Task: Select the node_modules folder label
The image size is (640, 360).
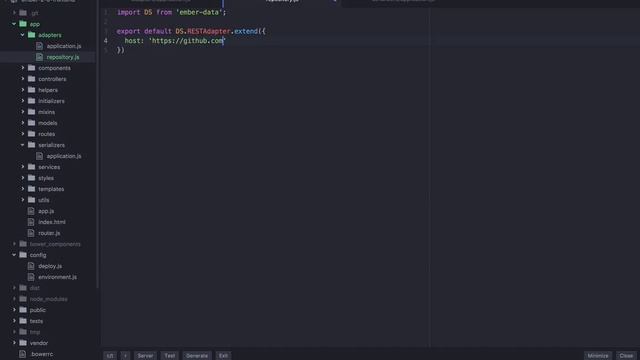Action: [49, 299]
